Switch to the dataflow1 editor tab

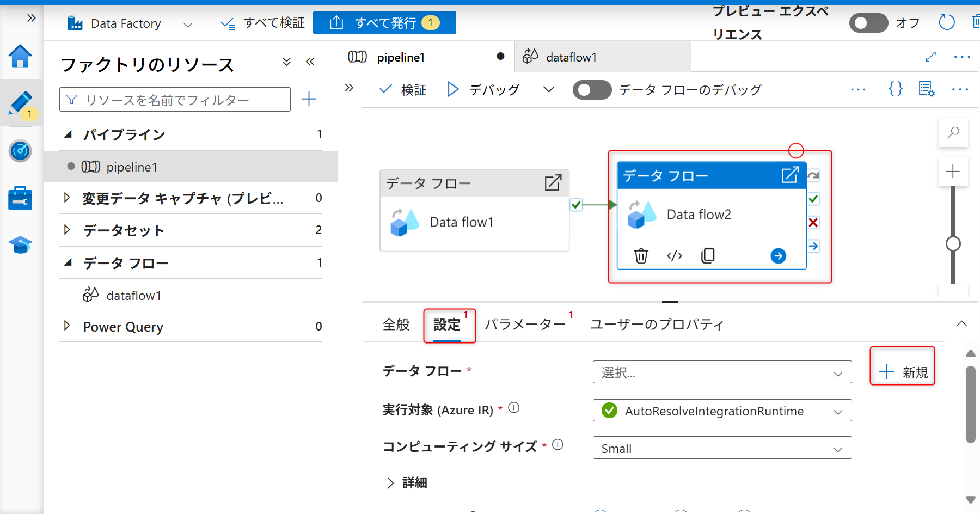(x=571, y=57)
